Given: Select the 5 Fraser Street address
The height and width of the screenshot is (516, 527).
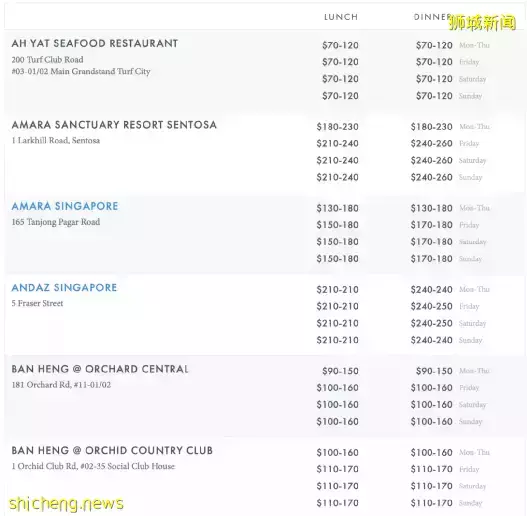Looking at the screenshot, I should 37,303.
